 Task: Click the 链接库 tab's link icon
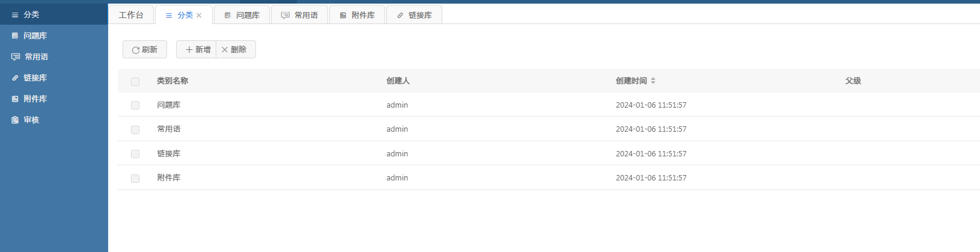[x=400, y=16]
